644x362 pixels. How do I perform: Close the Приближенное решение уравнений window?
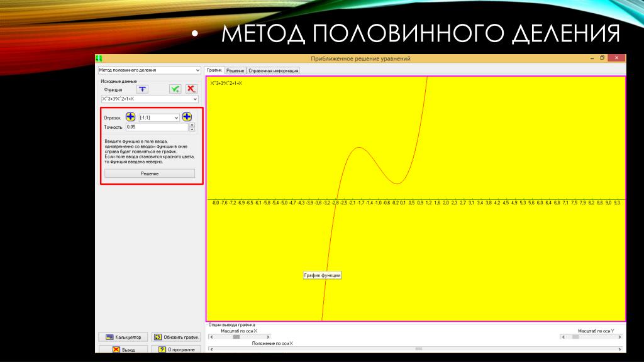click(616, 58)
